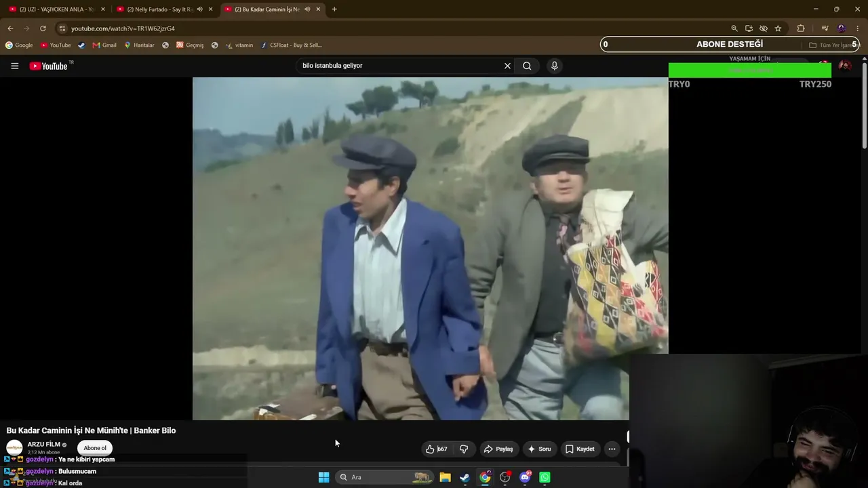Open the crossed-eye blocking icon in address bar
This screenshot has height=488, width=868.
764,28
